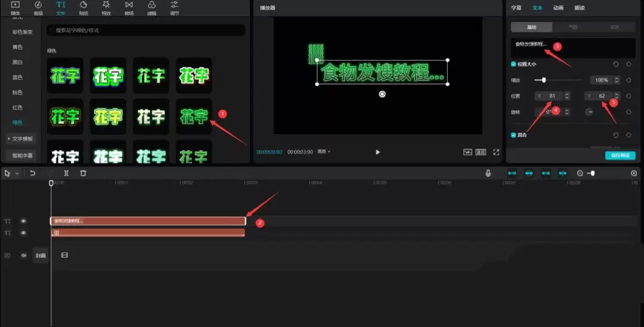Add keyframe for 位置大小 section
644x327 pixels.
628,64
